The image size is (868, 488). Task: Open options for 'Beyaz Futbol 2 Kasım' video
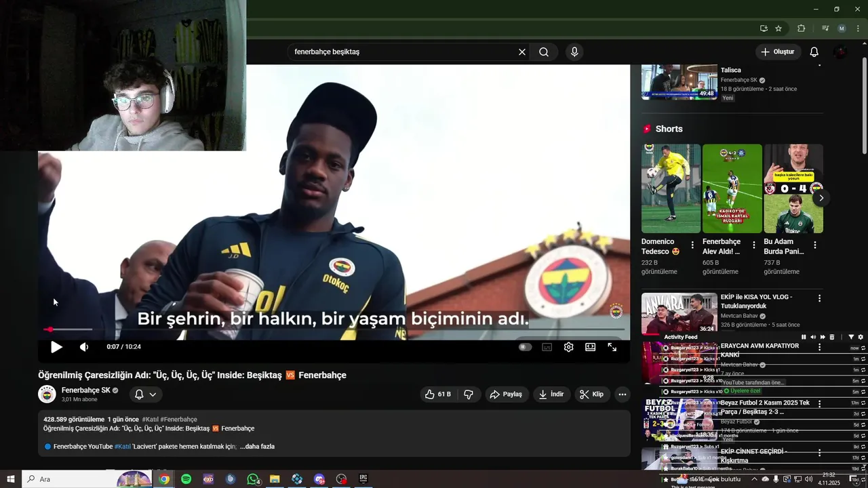[x=819, y=404]
